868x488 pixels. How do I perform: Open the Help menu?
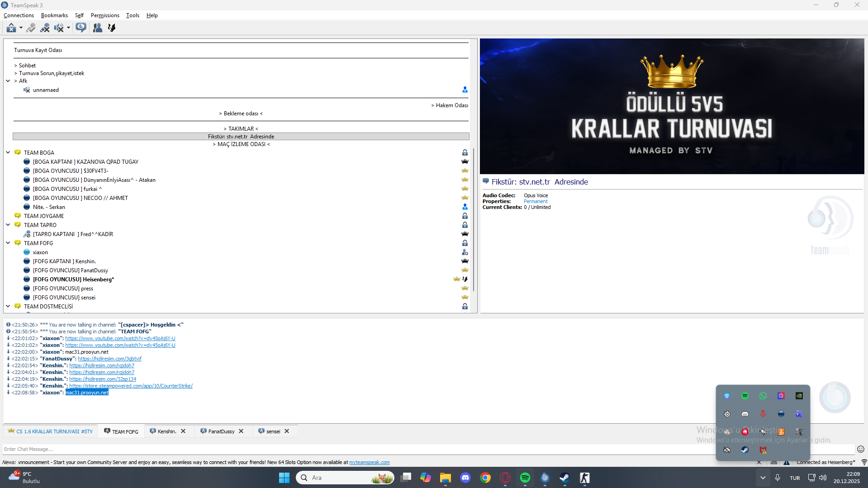click(152, 15)
